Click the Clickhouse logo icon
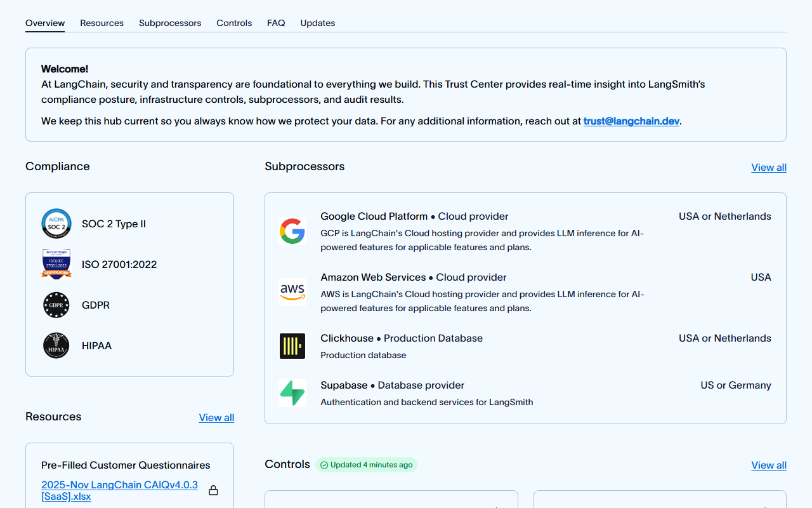This screenshot has height=508, width=812. pyautogui.click(x=292, y=346)
